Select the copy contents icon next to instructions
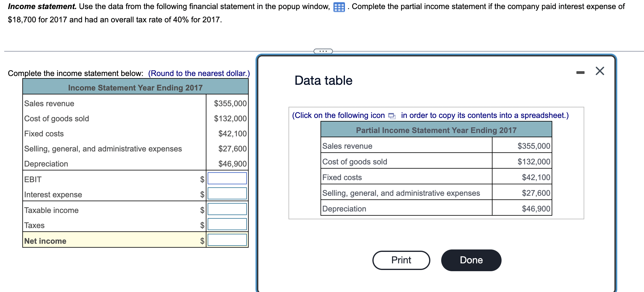 [392, 116]
